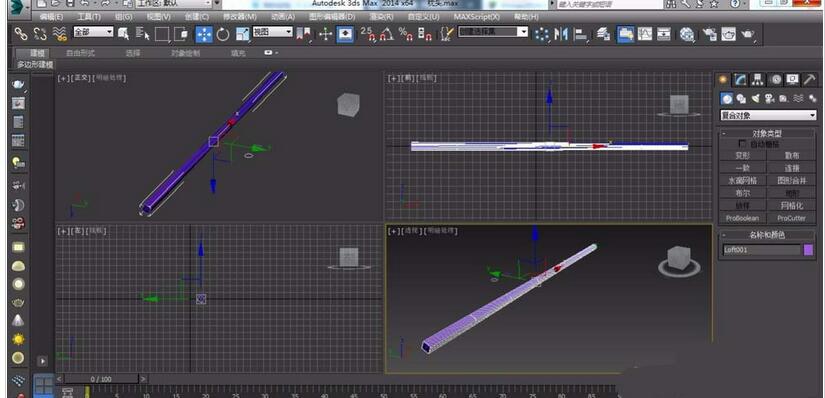Click the 图形合并 button
This screenshot has height=398, width=825.
[791, 180]
